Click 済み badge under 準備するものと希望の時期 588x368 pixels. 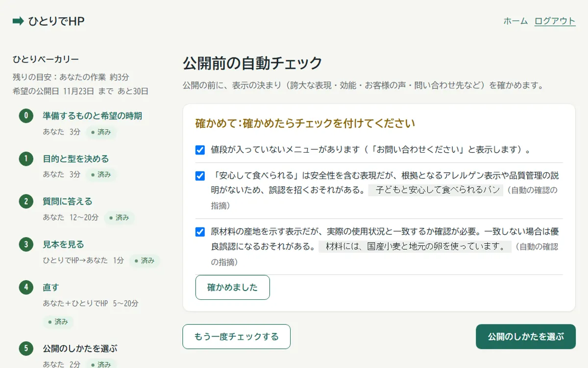coord(101,132)
